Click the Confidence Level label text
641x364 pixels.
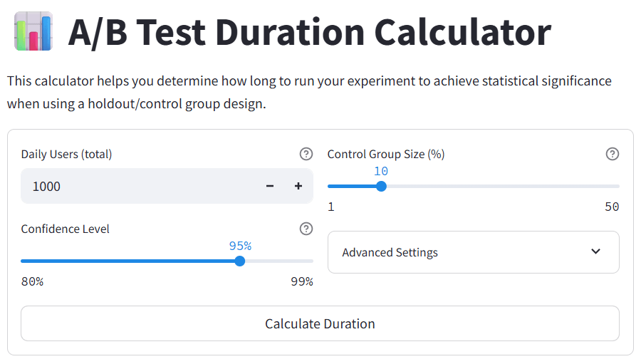[x=65, y=229]
